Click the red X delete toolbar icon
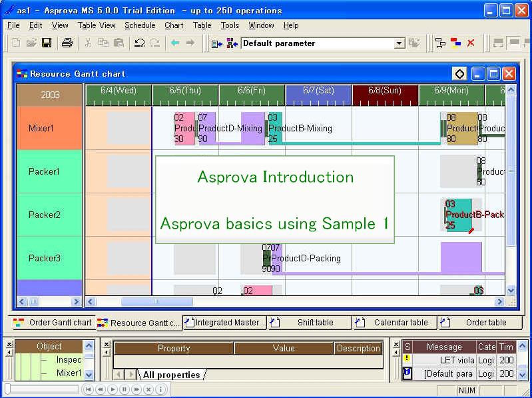532x398 pixels. tap(471, 43)
